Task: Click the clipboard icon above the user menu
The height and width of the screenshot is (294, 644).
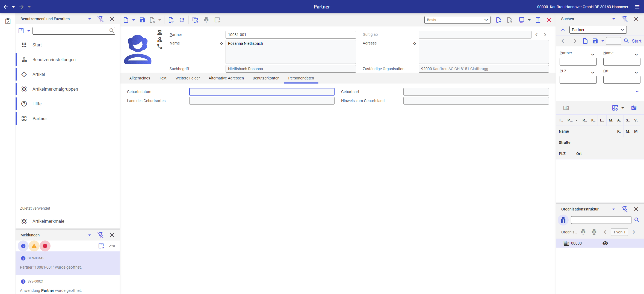Action: click(x=8, y=20)
